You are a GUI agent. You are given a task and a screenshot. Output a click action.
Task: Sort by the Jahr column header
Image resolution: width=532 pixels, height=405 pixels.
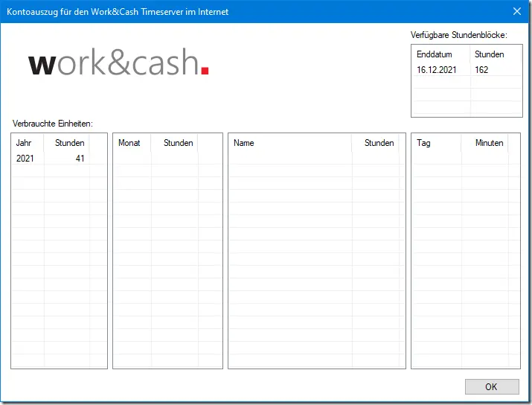(x=28, y=143)
